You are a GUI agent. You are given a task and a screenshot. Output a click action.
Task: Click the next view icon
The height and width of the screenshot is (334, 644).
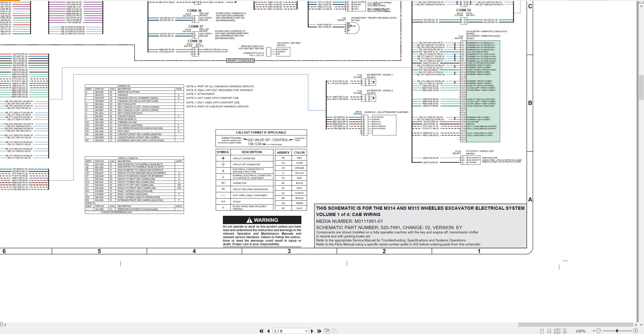(335, 331)
